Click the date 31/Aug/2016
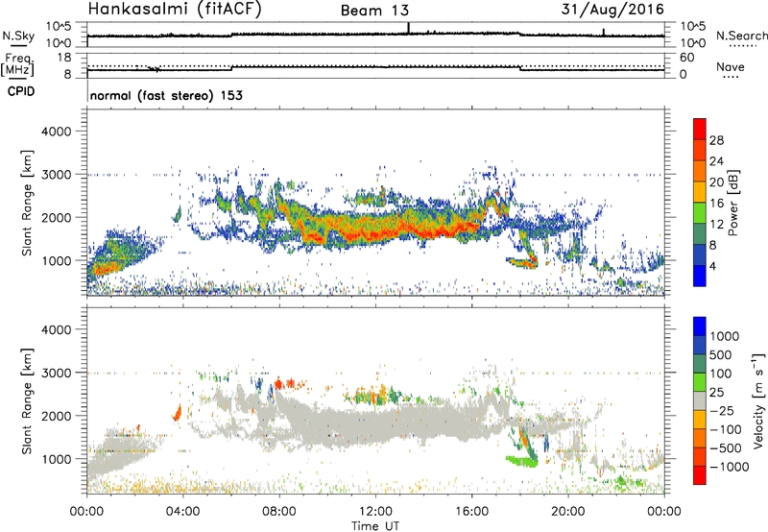The image size is (768, 532). pos(612,10)
